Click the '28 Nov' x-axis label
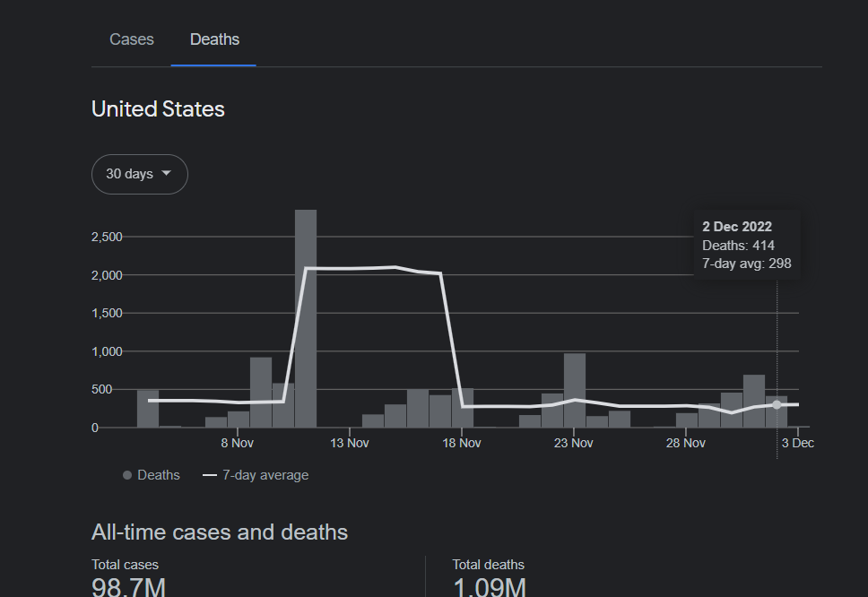 tap(686, 443)
